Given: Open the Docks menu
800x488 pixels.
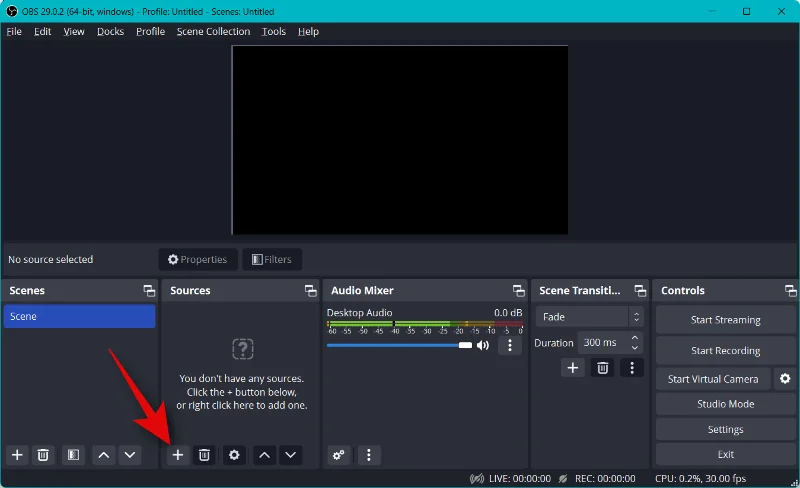Looking at the screenshot, I should [110, 32].
